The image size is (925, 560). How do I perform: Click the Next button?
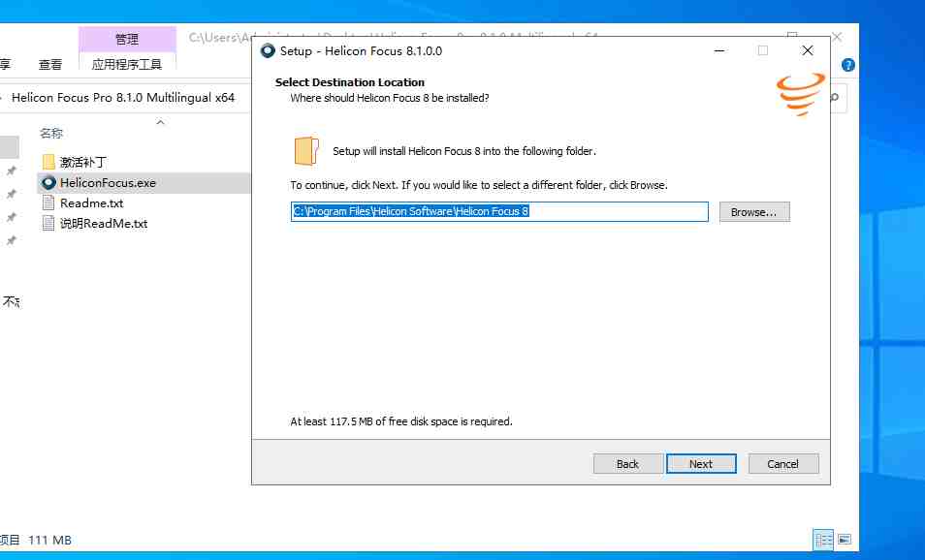click(701, 464)
